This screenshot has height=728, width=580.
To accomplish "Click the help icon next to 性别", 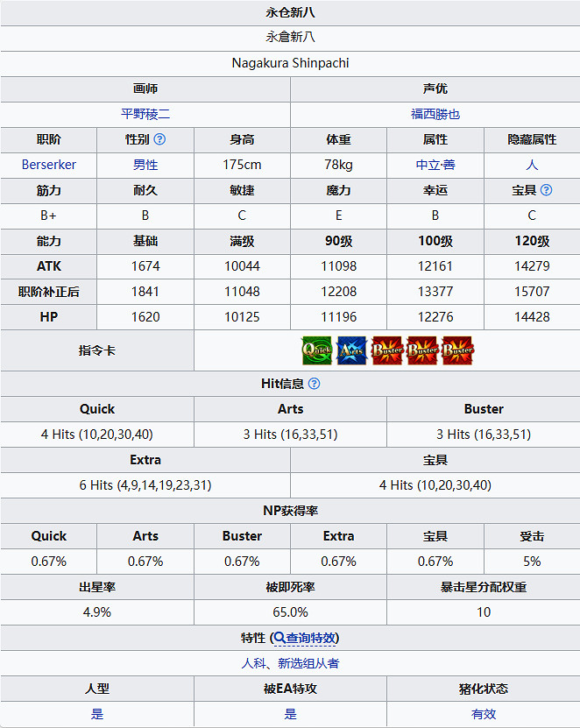I will coord(159,139).
